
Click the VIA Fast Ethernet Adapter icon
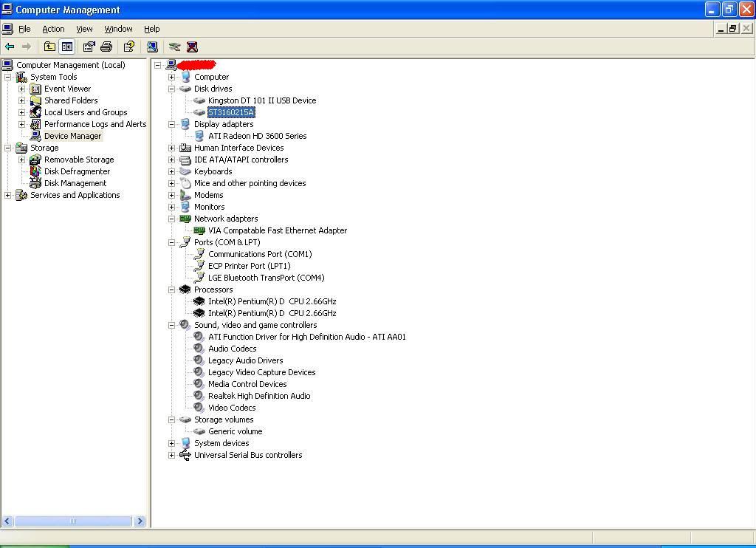tap(199, 230)
